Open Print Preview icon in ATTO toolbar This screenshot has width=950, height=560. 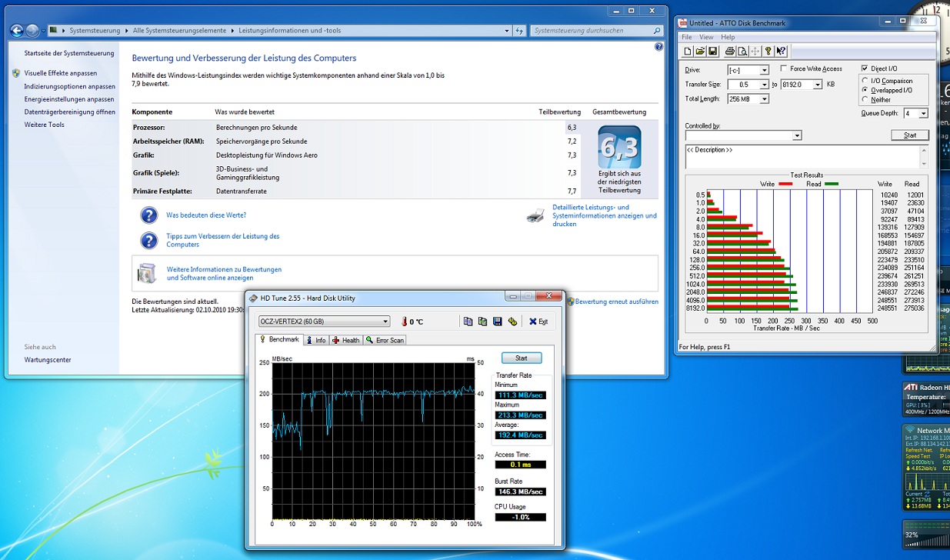click(742, 52)
